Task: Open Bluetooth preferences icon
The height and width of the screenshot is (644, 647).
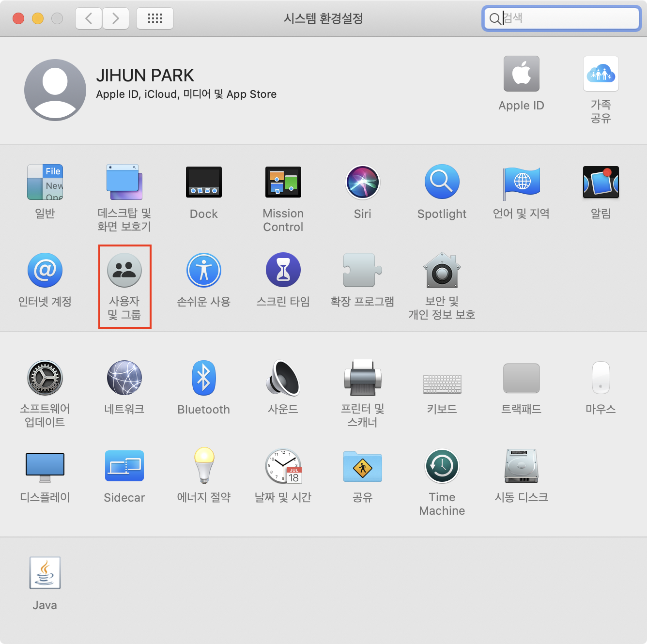Action: click(x=204, y=378)
